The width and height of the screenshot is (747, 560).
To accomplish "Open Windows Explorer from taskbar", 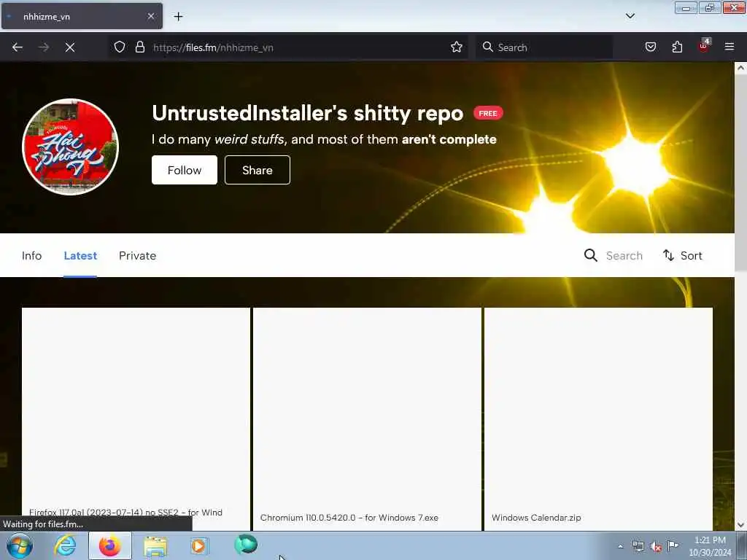I will coord(155,546).
